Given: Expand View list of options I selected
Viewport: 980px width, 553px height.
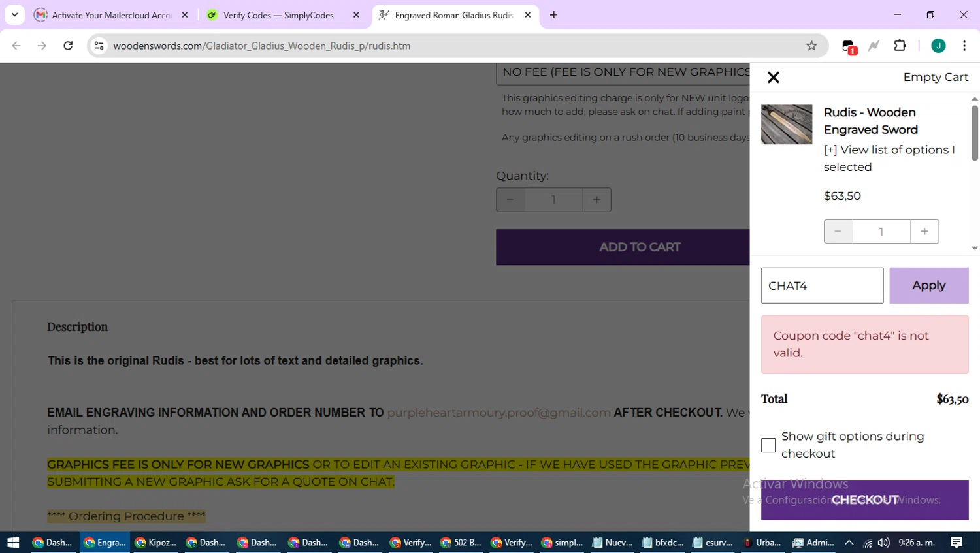Looking at the screenshot, I should (x=889, y=158).
